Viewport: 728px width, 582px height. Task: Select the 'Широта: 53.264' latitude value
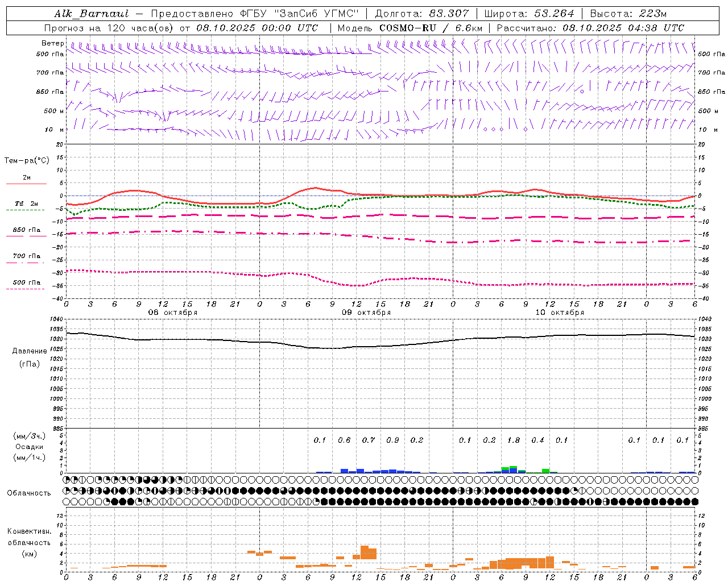(x=530, y=14)
